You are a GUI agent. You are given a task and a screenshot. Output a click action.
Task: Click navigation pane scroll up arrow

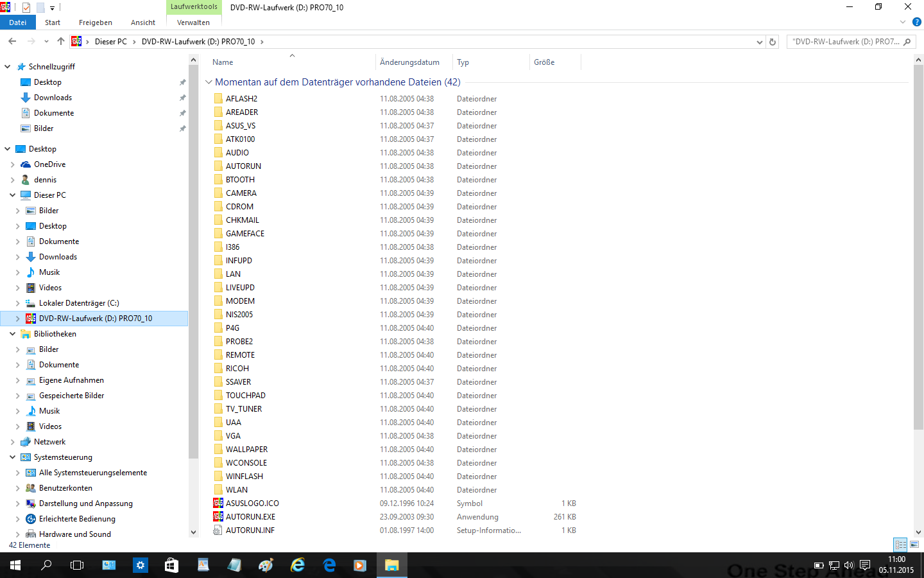(194, 60)
